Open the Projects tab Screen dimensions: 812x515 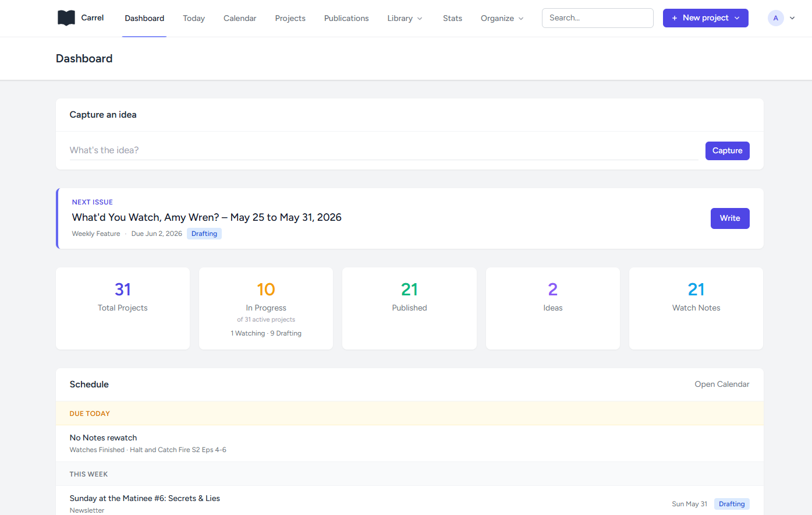point(290,18)
